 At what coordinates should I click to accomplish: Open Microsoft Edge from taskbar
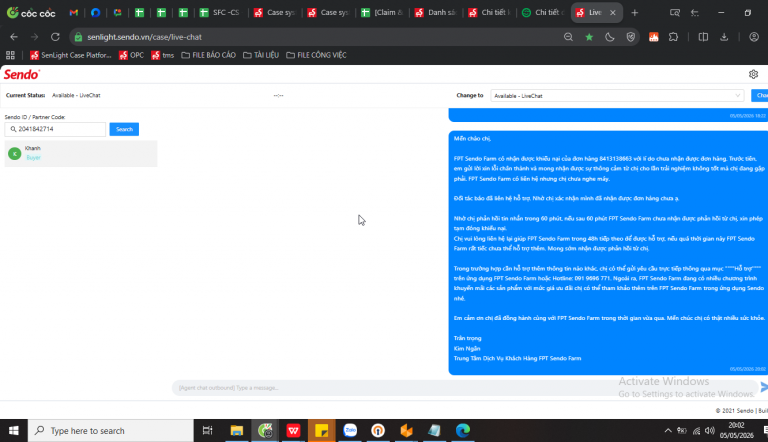point(463,430)
